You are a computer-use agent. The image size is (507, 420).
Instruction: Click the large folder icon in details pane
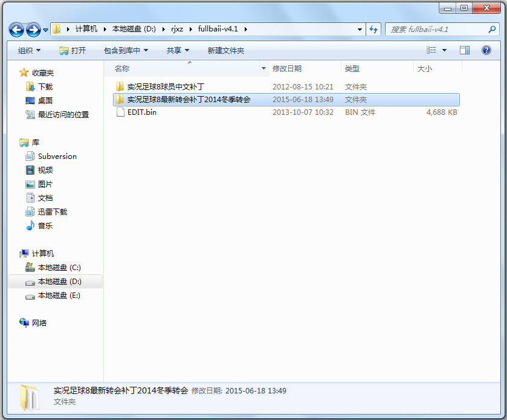pos(30,398)
